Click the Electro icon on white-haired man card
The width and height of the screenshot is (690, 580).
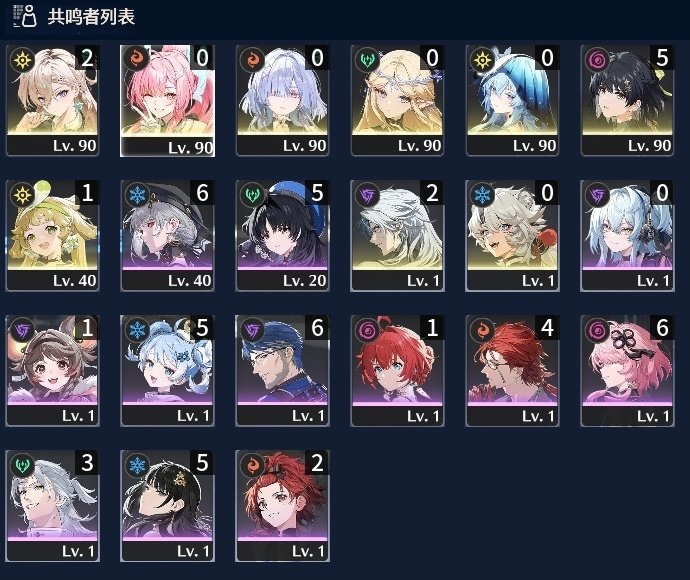367,195
